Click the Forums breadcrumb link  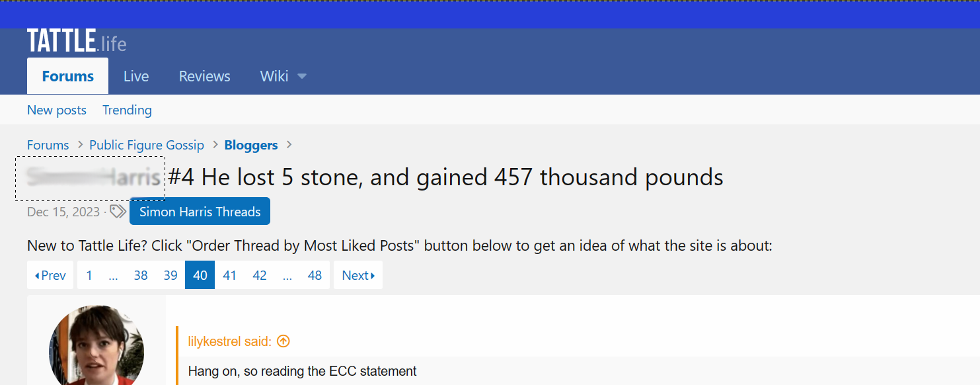[x=48, y=145]
